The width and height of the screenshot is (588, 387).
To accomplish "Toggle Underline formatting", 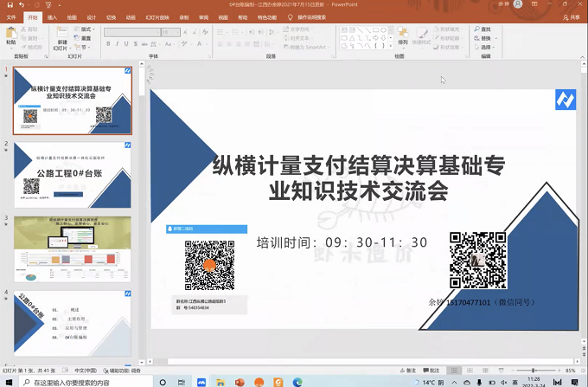I will 126,44.
